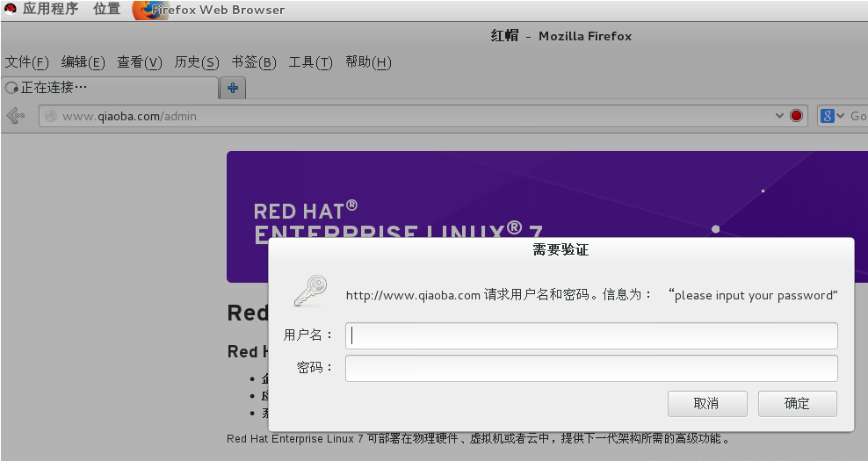868x461 pixels.
Task: Click the key icon in authentication dialog
Action: 310,292
